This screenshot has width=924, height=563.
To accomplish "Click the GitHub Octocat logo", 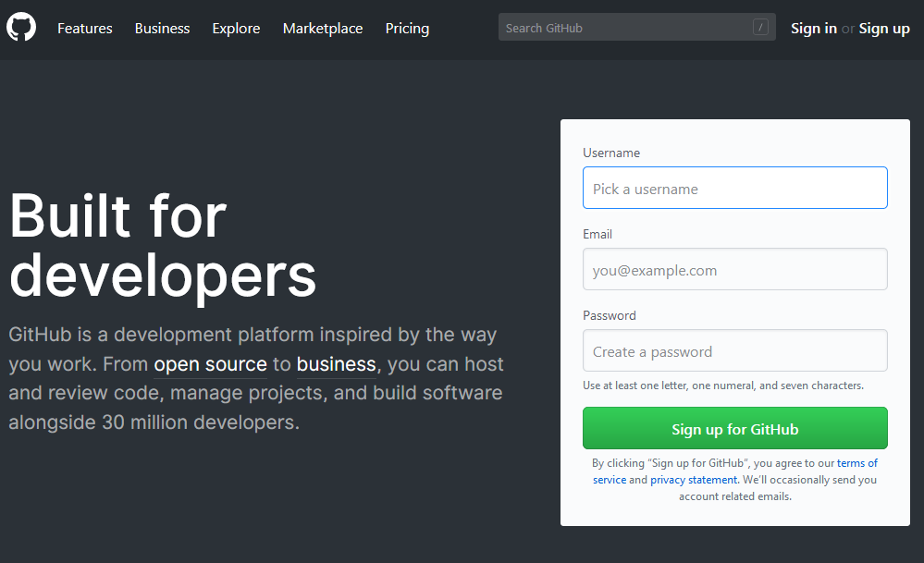I will pyautogui.click(x=21, y=28).
